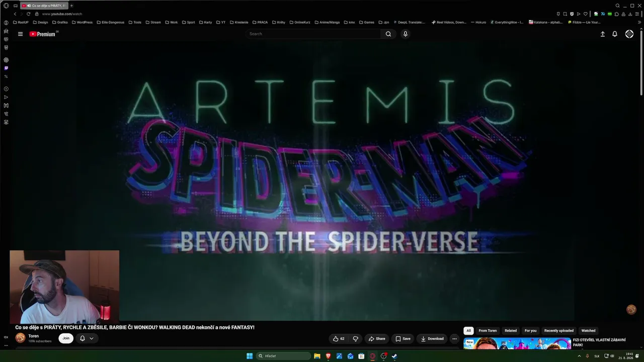The width and height of the screenshot is (644, 362).
Task: Open the Toren channel name link
Action: [33, 336]
